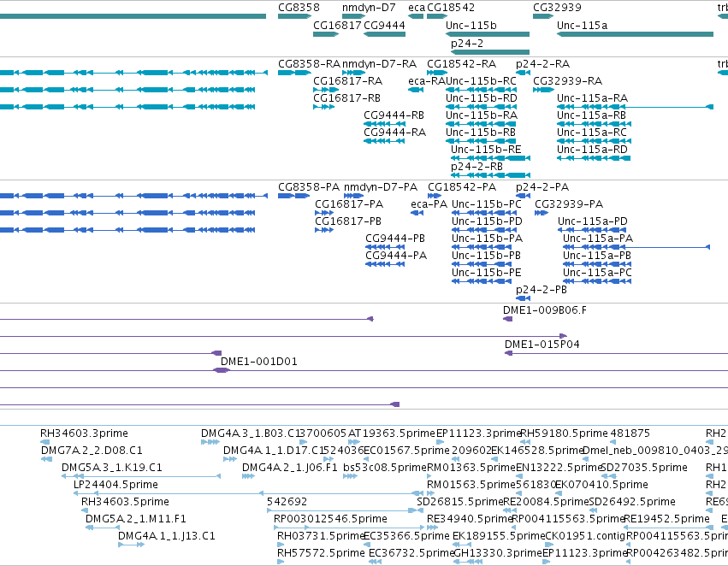Viewport: 728px width, 566px height.
Task: Click protein CG32939-PA
Action: point(542,213)
